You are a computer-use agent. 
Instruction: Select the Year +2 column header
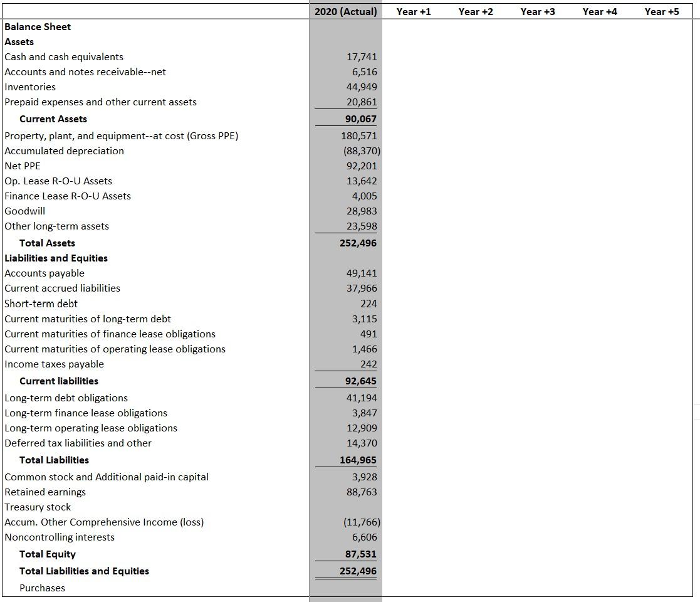pyautogui.click(x=475, y=11)
